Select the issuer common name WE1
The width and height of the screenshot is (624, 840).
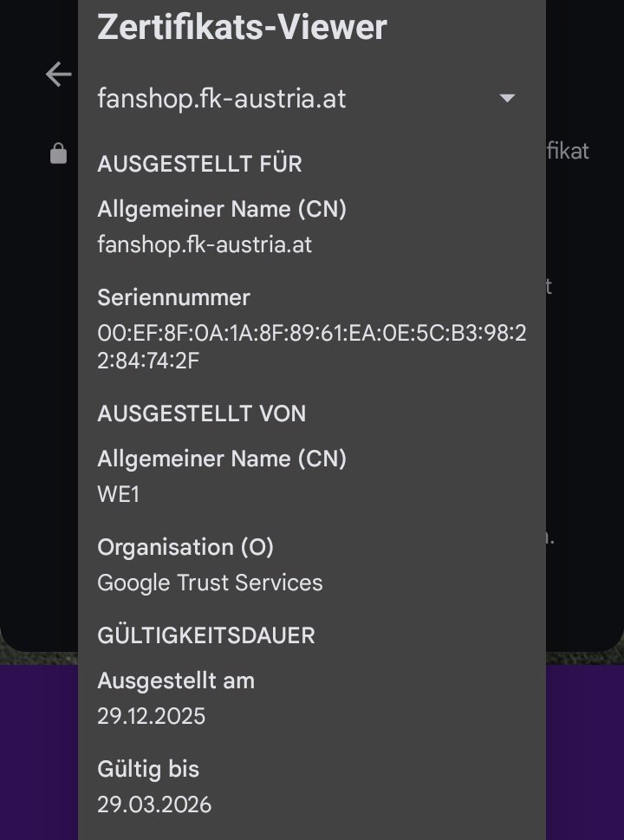click(x=118, y=494)
